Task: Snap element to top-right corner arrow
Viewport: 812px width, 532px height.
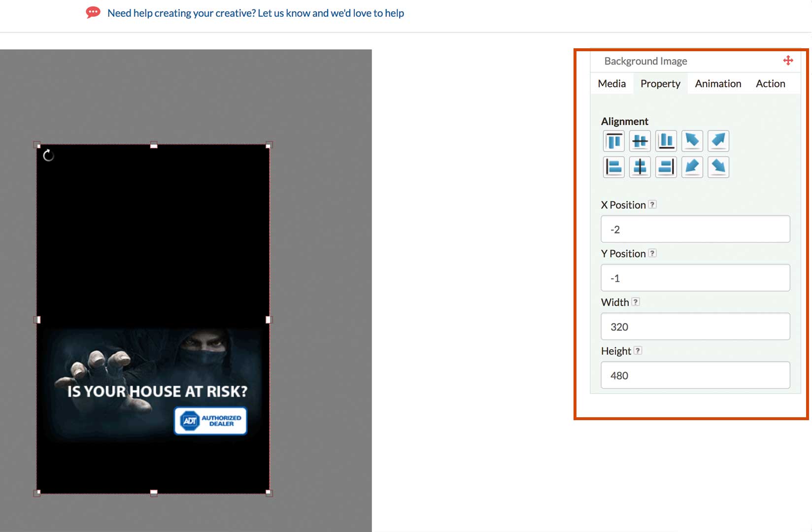Action: [x=718, y=141]
